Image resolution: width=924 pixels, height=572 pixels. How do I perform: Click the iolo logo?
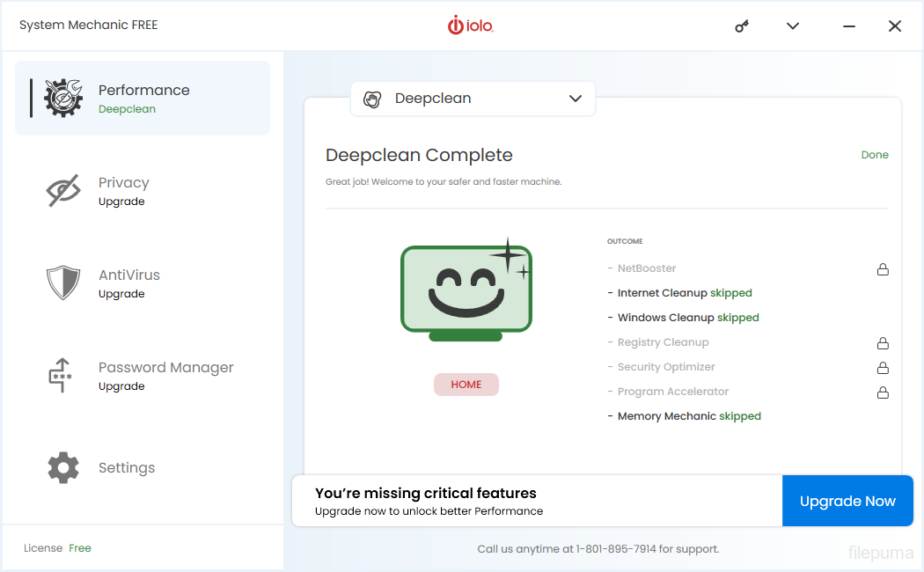(x=470, y=26)
